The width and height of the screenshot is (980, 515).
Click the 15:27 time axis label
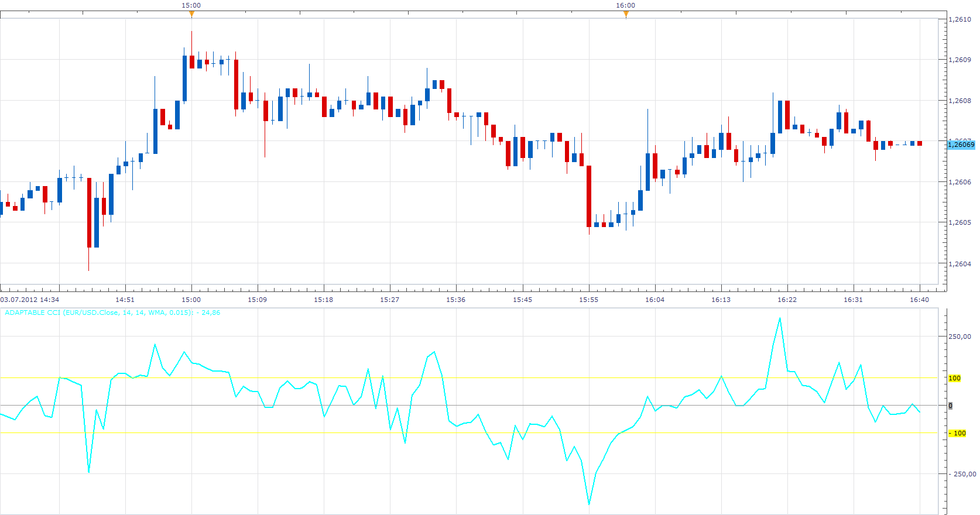coord(389,300)
